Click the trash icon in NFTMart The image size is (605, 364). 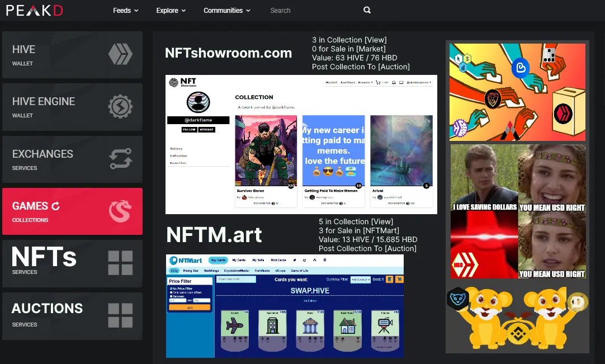click(389, 279)
